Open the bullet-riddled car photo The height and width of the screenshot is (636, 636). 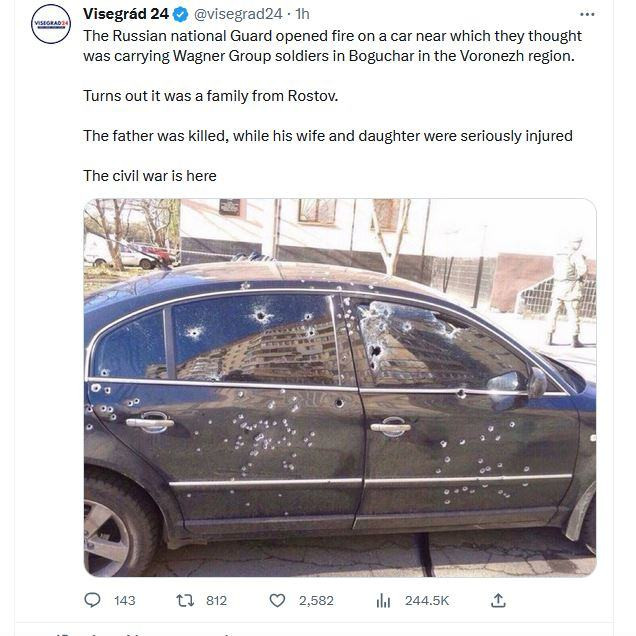click(340, 387)
